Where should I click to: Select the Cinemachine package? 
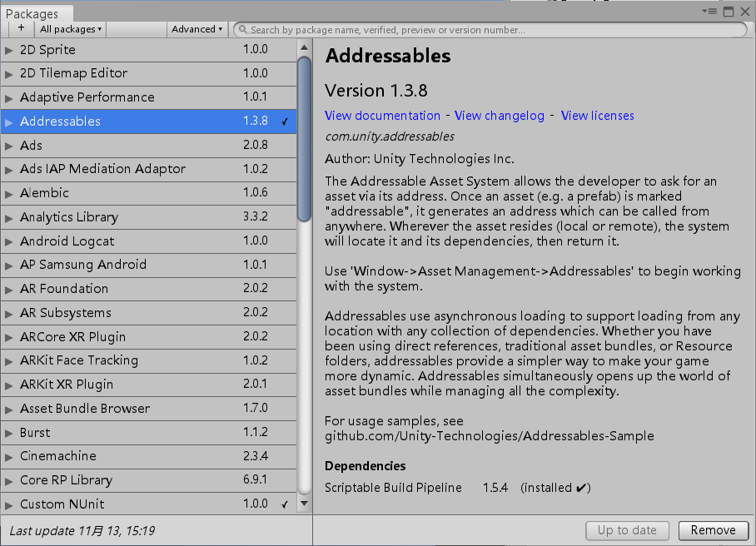pyautogui.click(x=148, y=456)
